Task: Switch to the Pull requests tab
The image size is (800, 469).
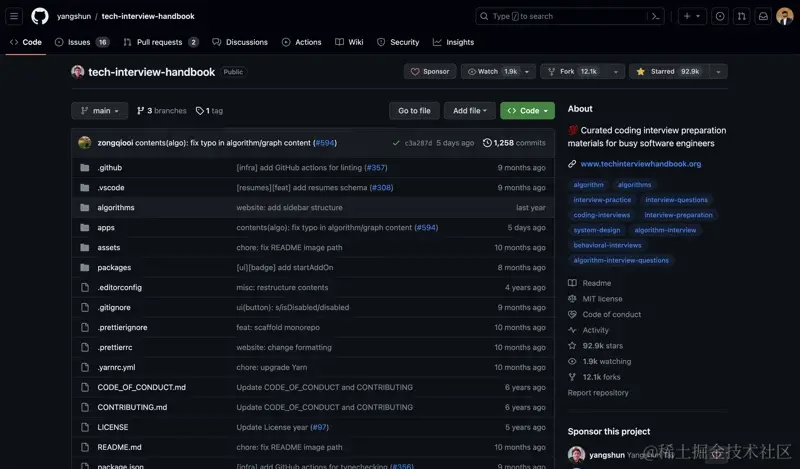Action: [161, 42]
